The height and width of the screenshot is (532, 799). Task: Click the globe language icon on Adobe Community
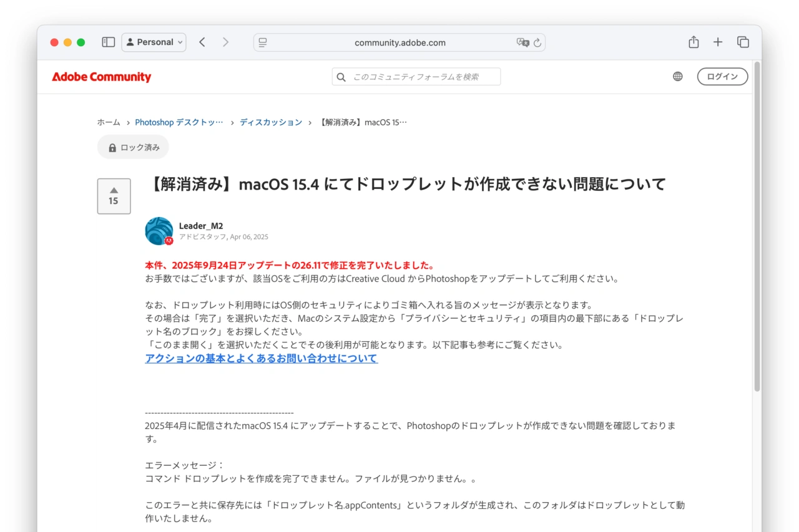pos(677,76)
